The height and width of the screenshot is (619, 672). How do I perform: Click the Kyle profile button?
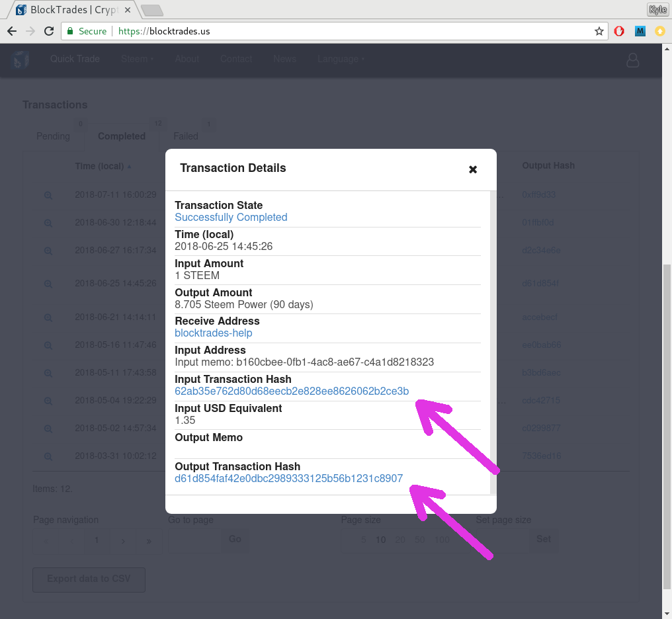[x=657, y=9]
